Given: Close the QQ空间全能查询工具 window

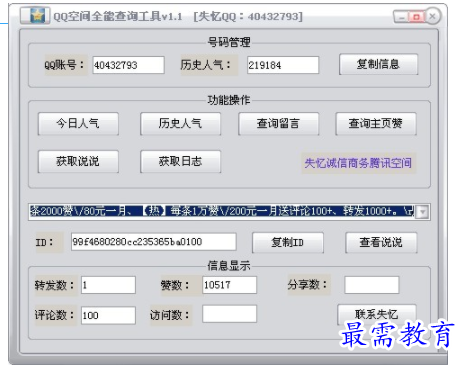Looking at the screenshot, I should pos(433,16).
